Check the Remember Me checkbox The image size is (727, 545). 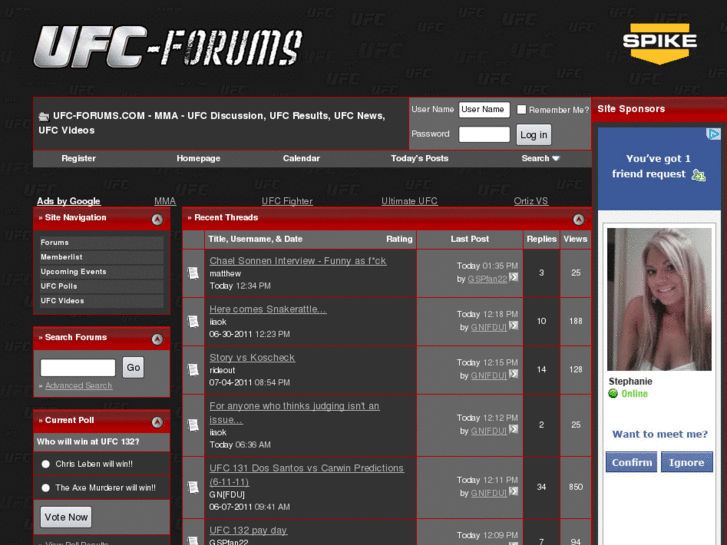[x=522, y=109]
